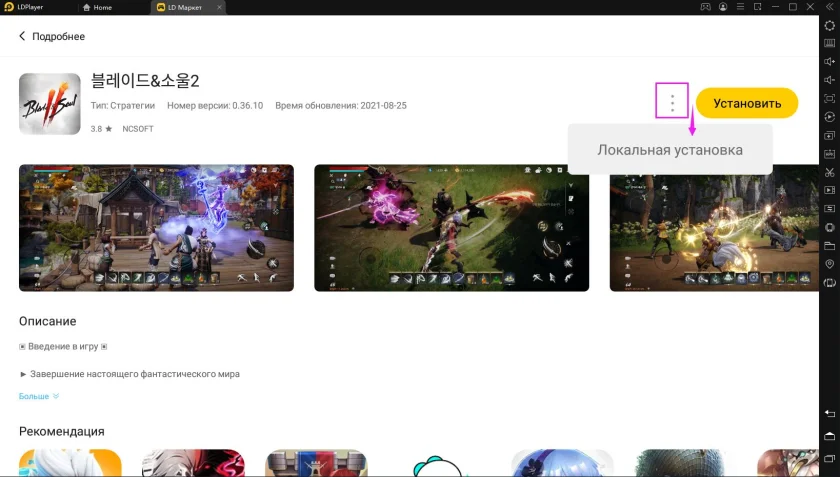The height and width of the screenshot is (477, 840).
Task: Click the title 블레이드&소울2
Action: click(145, 81)
